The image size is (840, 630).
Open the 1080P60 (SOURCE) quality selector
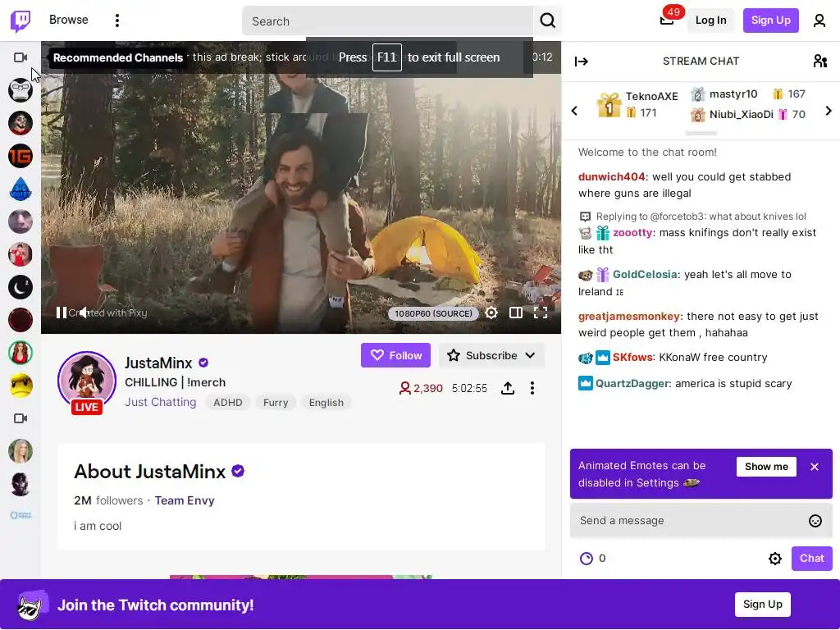click(x=433, y=313)
